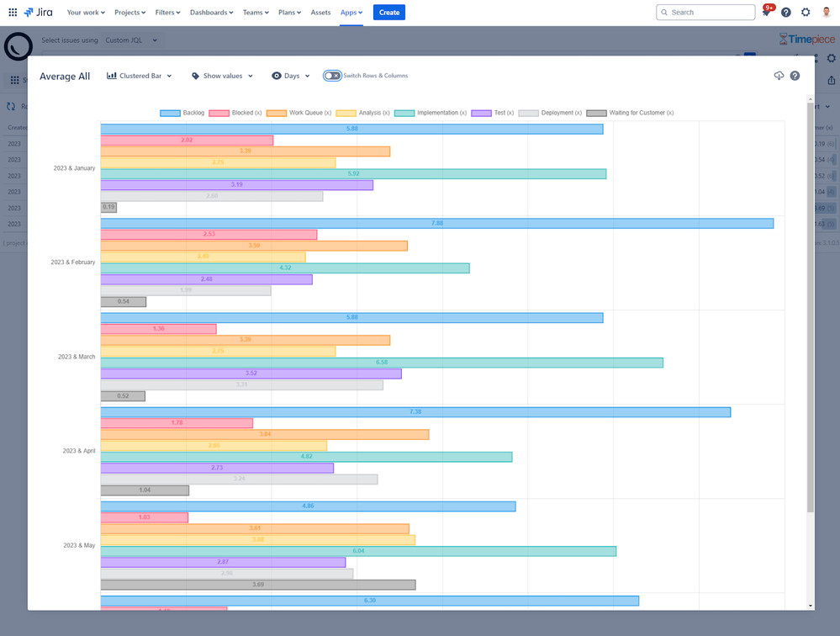Click the January Backlog bar showing 5.88

(352, 129)
